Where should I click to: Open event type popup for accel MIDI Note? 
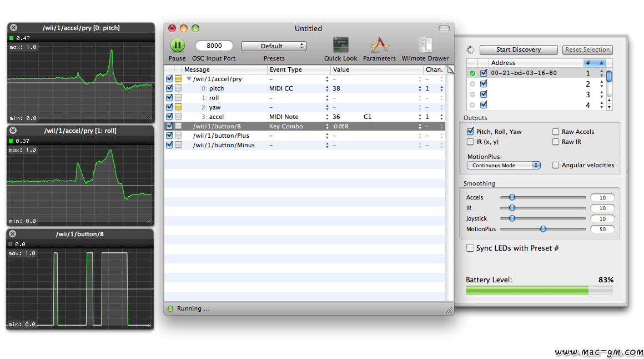click(x=328, y=117)
